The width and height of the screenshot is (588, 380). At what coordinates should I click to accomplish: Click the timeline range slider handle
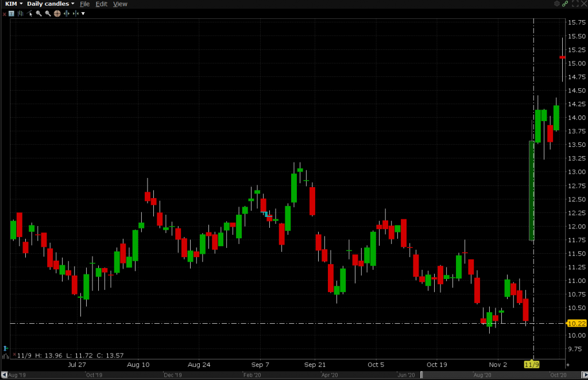coord(421,375)
